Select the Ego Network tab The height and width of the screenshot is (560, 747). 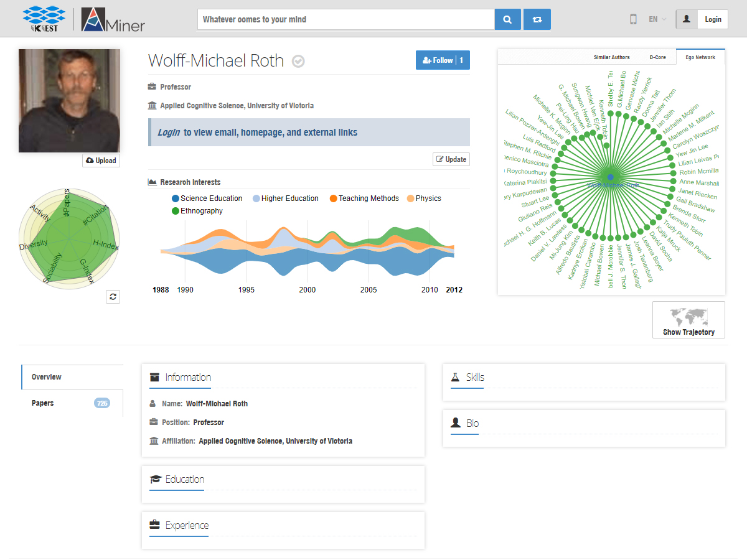(x=700, y=57)
